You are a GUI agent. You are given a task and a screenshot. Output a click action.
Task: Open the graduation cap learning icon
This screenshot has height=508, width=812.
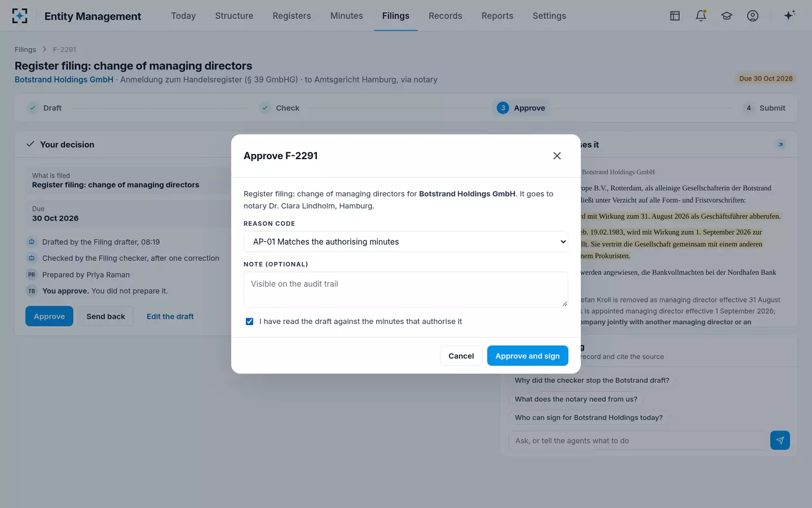tap(727, 16)
